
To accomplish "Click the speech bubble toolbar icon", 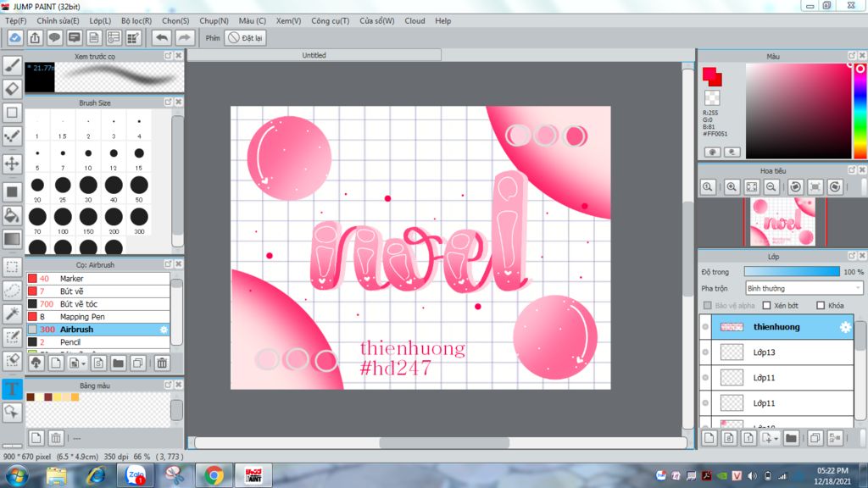I will click(x=54, y=37).
